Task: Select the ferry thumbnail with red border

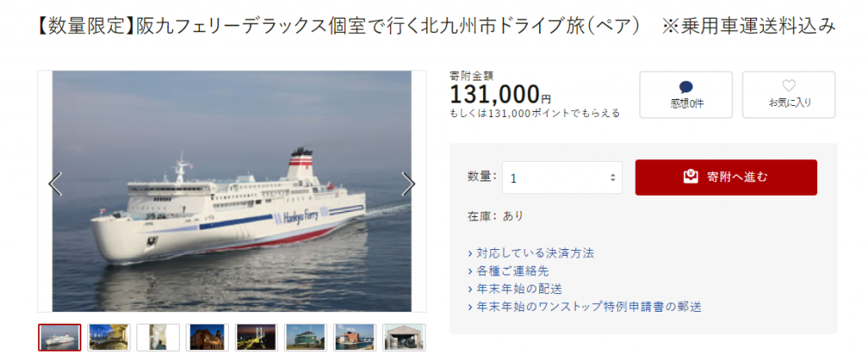Action: point(60,337)
